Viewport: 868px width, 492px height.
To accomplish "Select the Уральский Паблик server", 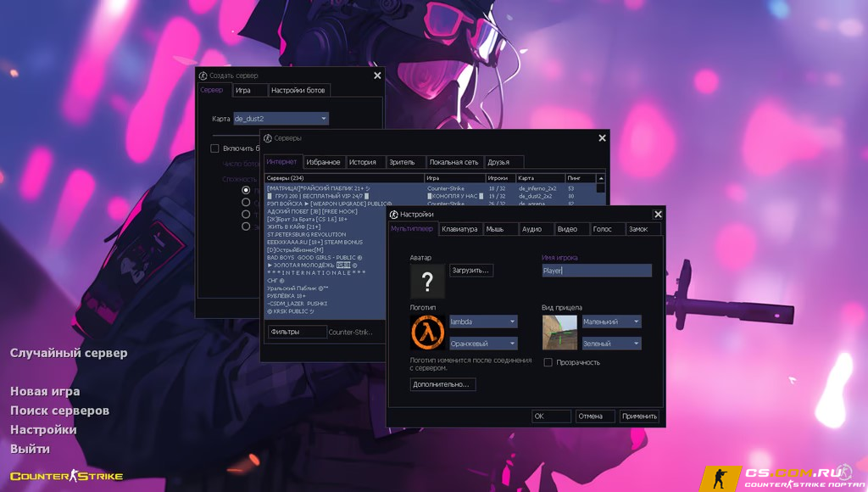I will 325,288.
